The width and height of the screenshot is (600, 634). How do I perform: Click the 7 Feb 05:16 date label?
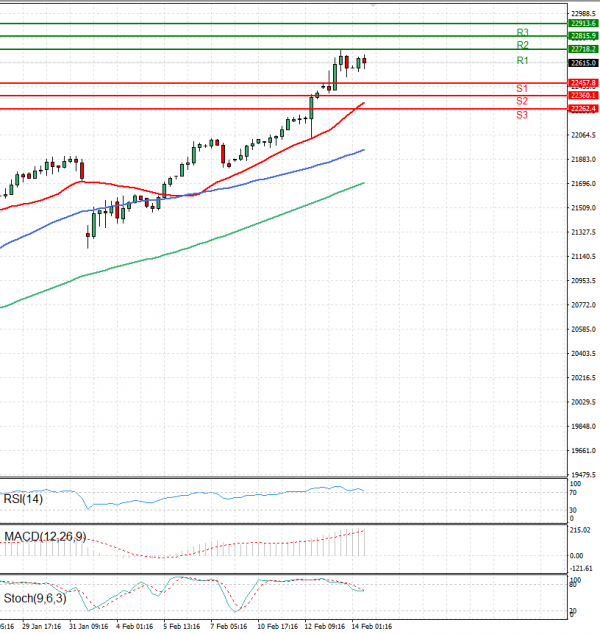click(x=229, y=626)
